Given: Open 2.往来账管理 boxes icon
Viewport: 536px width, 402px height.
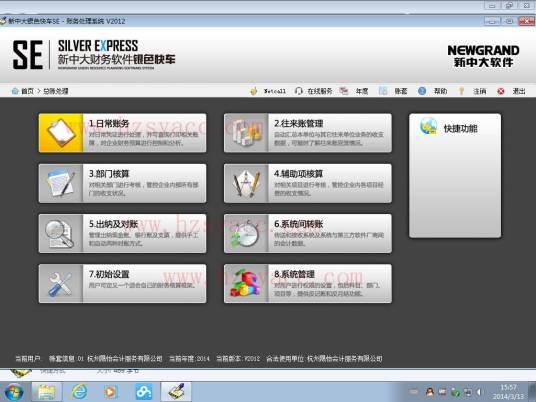Looking at the screenshot, I should click(246, 133).
